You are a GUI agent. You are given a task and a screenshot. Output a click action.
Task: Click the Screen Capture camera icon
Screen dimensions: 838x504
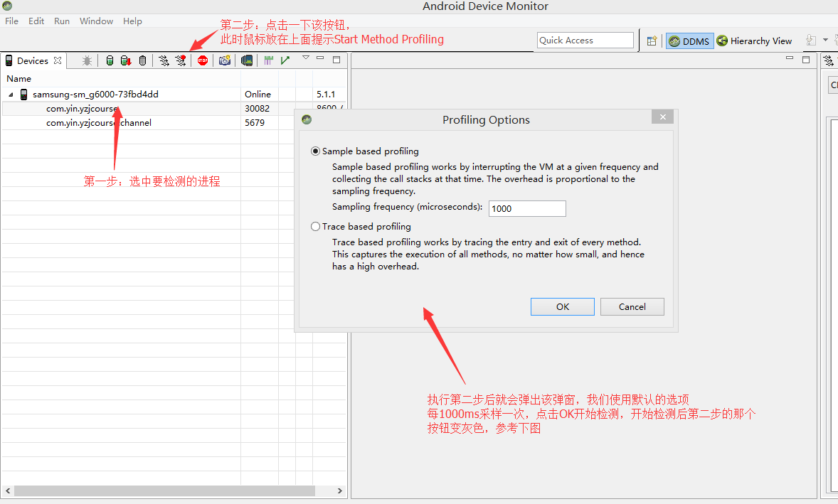pyautogui.click(x=225, y=60)
